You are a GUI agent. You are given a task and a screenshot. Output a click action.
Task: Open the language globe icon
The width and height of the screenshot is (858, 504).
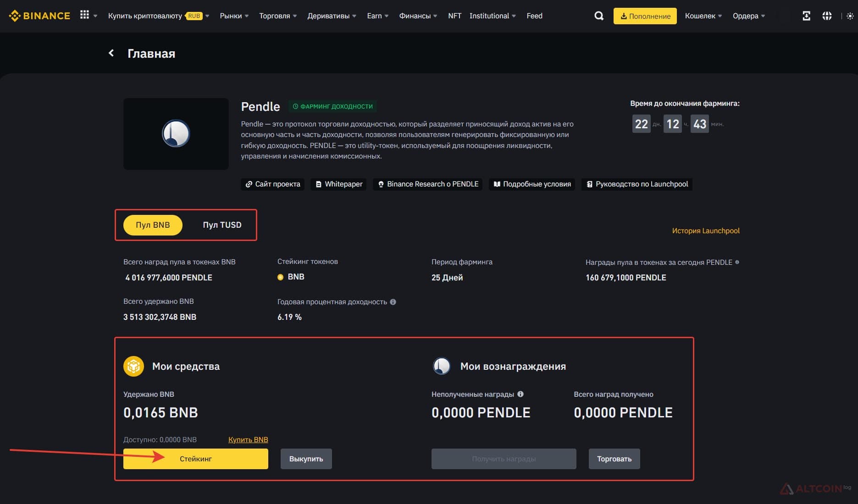pos(827,16)
